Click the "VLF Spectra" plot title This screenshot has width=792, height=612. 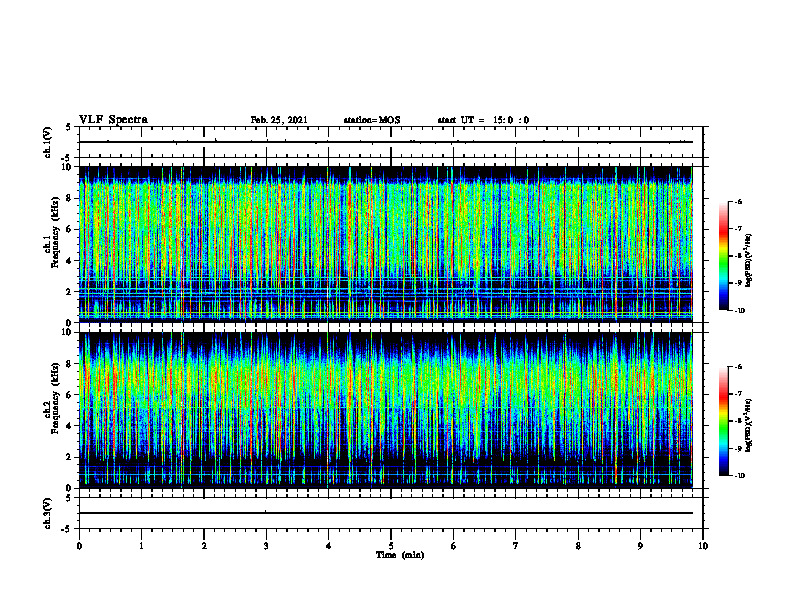[114, 120]
